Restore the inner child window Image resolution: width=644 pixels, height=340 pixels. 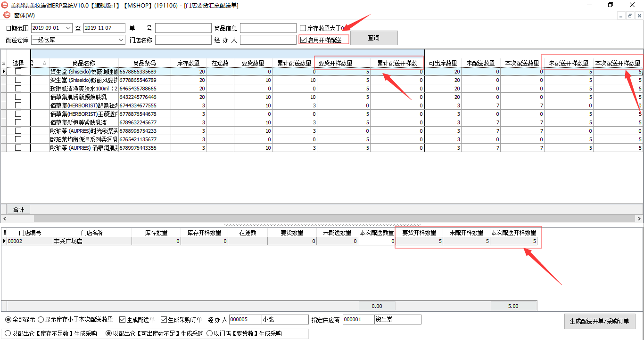(x=630, y=16)
